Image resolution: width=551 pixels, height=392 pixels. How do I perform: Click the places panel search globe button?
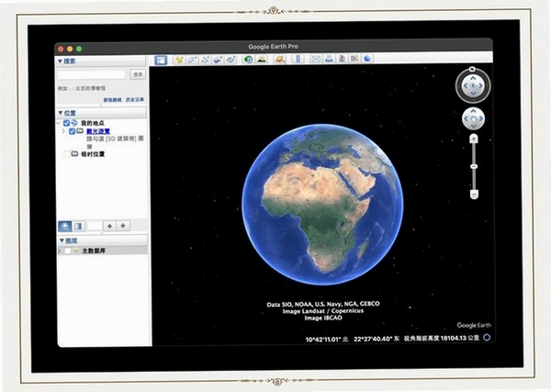point(64,226)
